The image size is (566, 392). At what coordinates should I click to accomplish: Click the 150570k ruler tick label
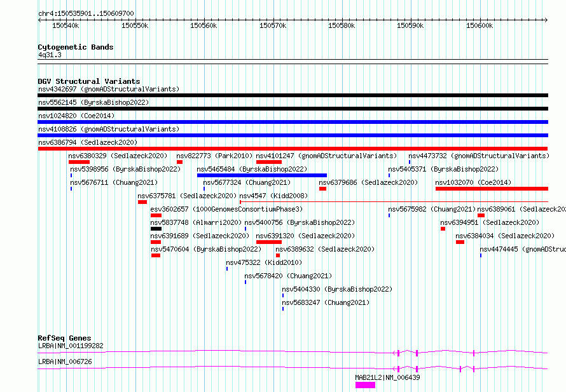[x=273, y=25]
